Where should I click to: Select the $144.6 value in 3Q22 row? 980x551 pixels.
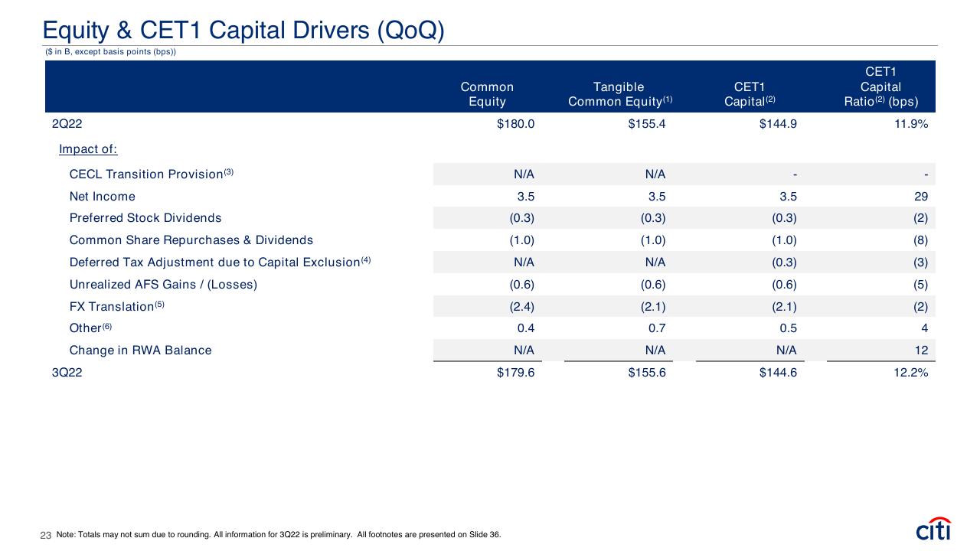[778, 373]
